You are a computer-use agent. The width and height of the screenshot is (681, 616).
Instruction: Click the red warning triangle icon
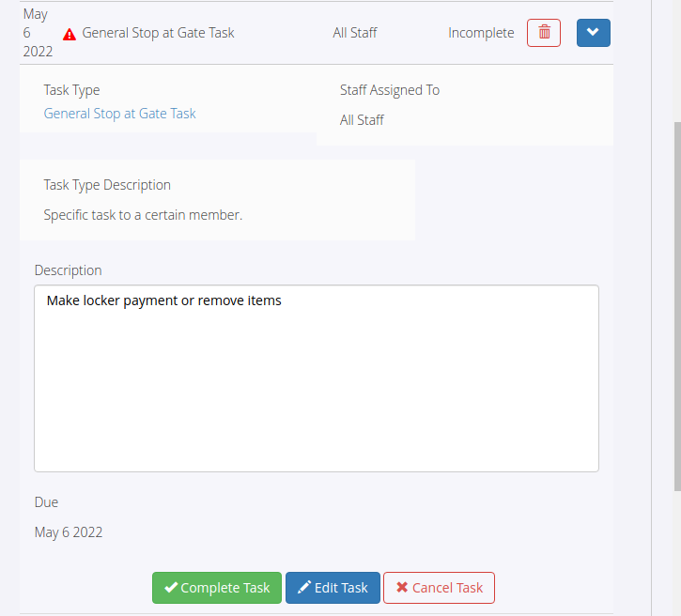(x=70, y=35)
